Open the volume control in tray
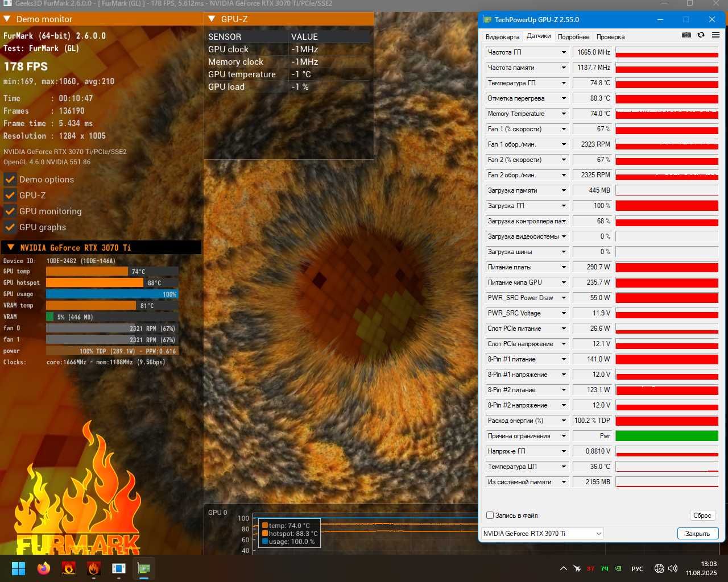The height and width of the screenshot is (582, 728). [x=673, y=568]
